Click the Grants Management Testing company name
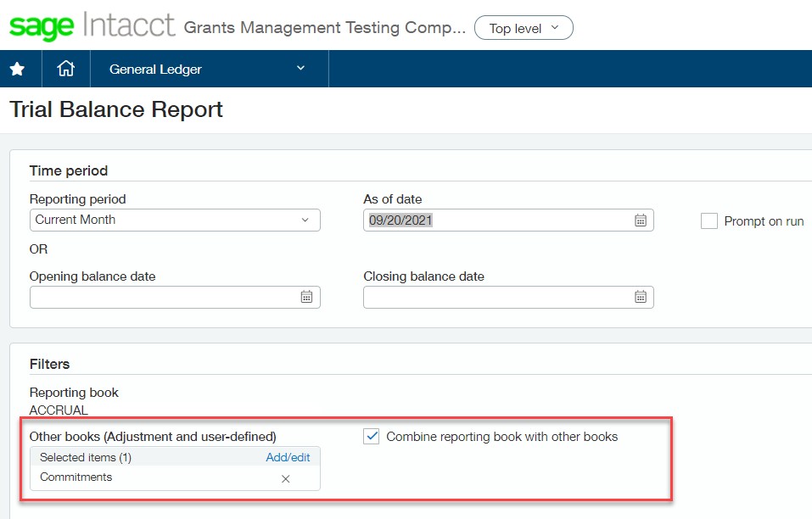The image size is (812, 519). [325, 27]
